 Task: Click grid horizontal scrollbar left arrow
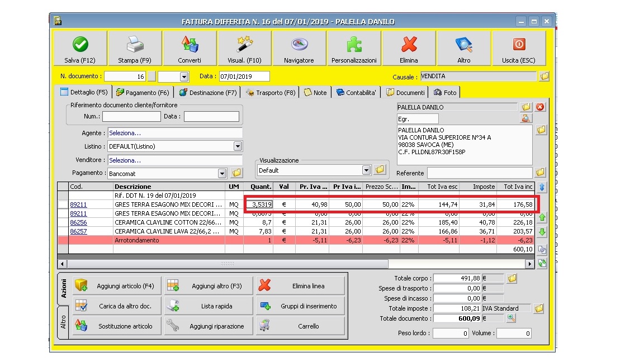click(x=63, y=264)
